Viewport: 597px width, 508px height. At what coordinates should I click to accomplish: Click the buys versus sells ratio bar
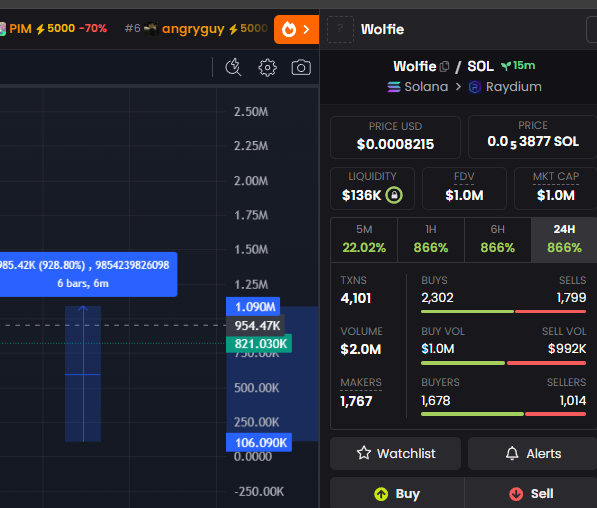coord(503,312)
